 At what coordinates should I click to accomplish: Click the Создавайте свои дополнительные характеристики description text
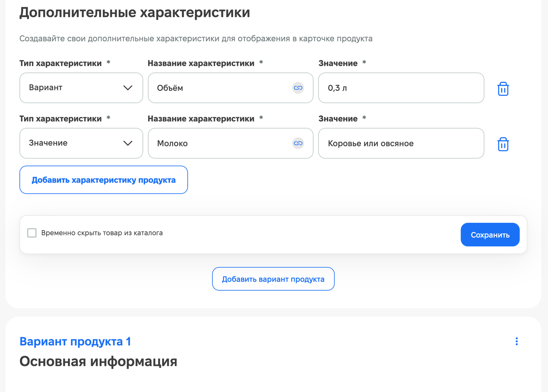[196, 39]
